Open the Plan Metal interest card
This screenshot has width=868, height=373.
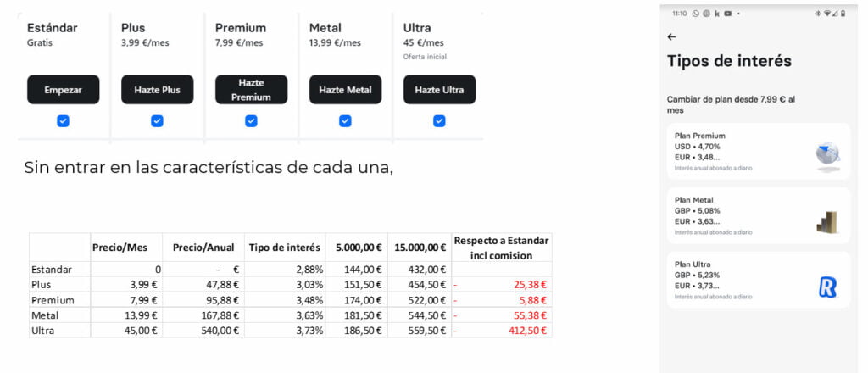coord(759,216)
